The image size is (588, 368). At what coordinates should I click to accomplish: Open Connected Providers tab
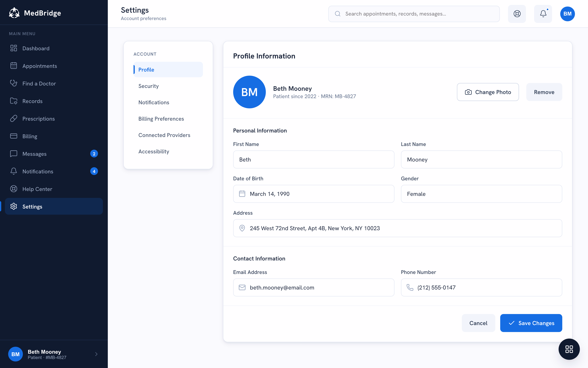click(x=168, y=135)
